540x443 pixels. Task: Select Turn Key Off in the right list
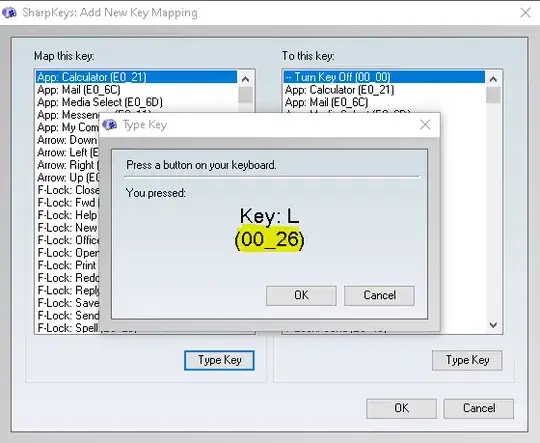click(384, 77)
